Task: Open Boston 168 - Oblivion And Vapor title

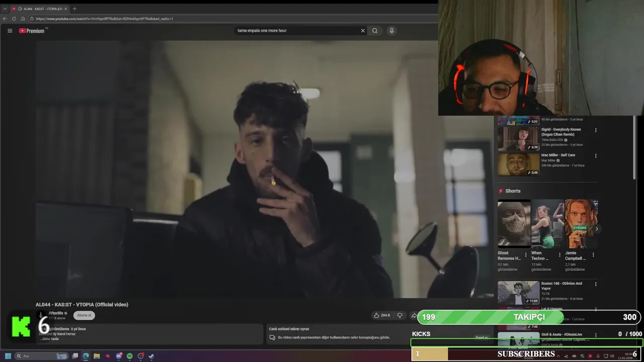Action: point(561,286)
